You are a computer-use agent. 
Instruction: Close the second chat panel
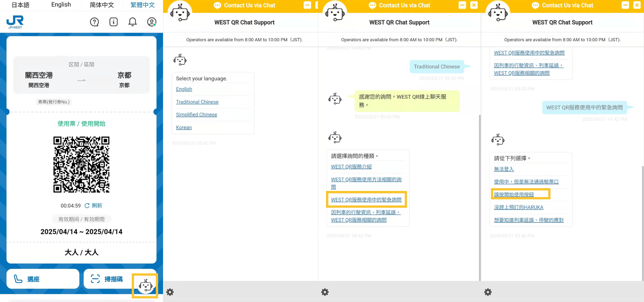[474, 5]
